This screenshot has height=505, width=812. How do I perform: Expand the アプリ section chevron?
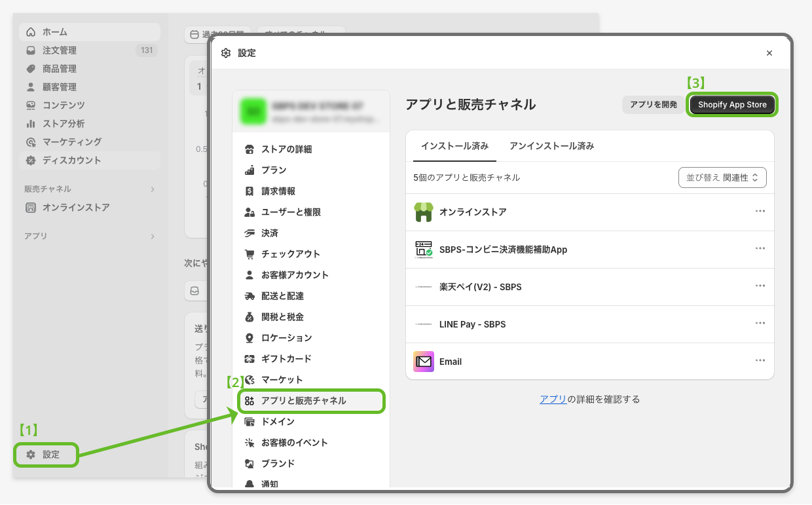(x=153, y=236)
